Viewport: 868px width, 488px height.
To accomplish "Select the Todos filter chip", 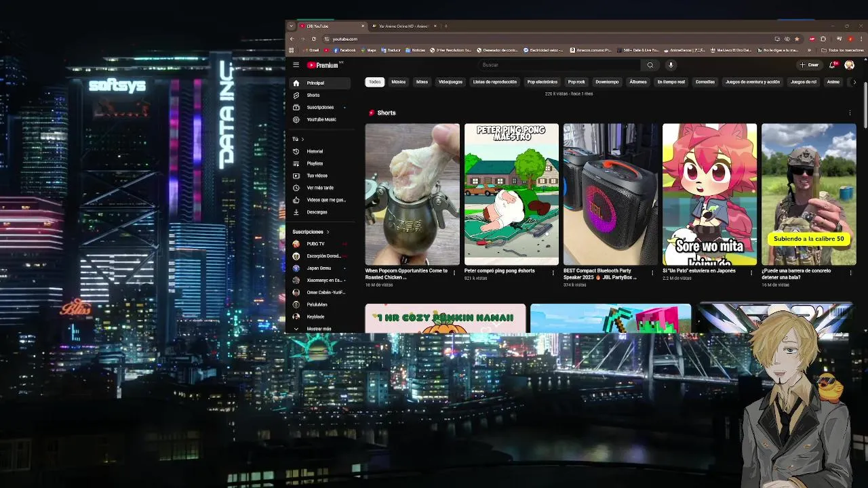I will point(375,82).
